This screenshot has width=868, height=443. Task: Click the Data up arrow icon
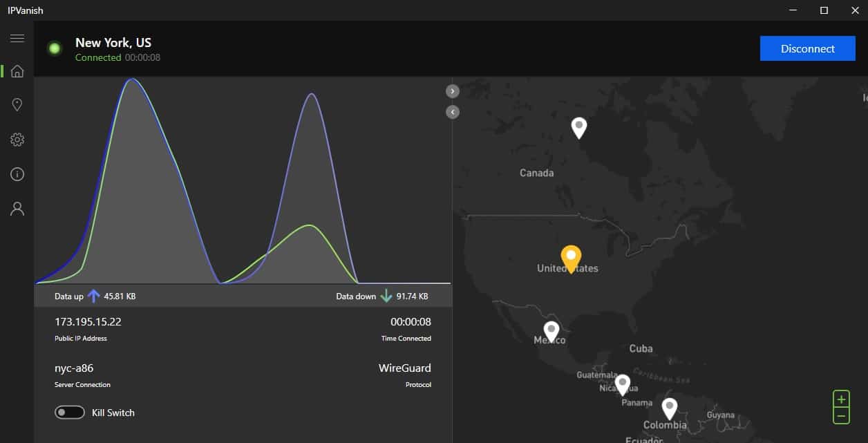tap(94, 296)
